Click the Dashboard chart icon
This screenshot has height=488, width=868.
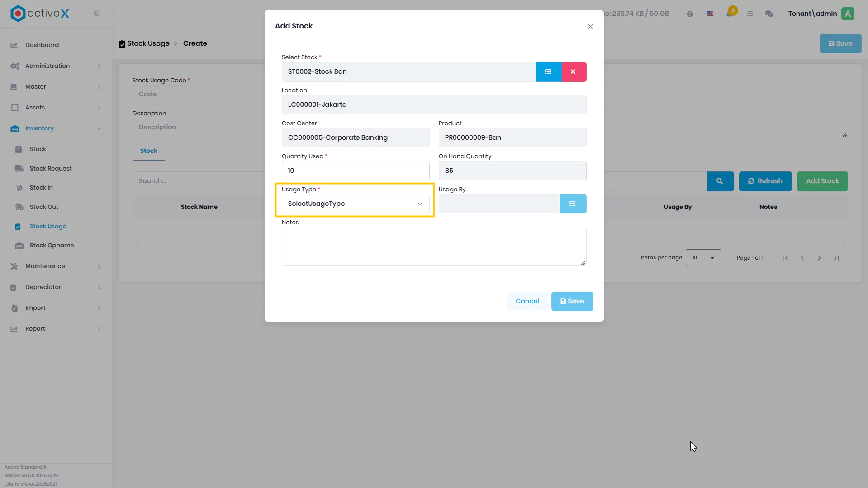14,45
